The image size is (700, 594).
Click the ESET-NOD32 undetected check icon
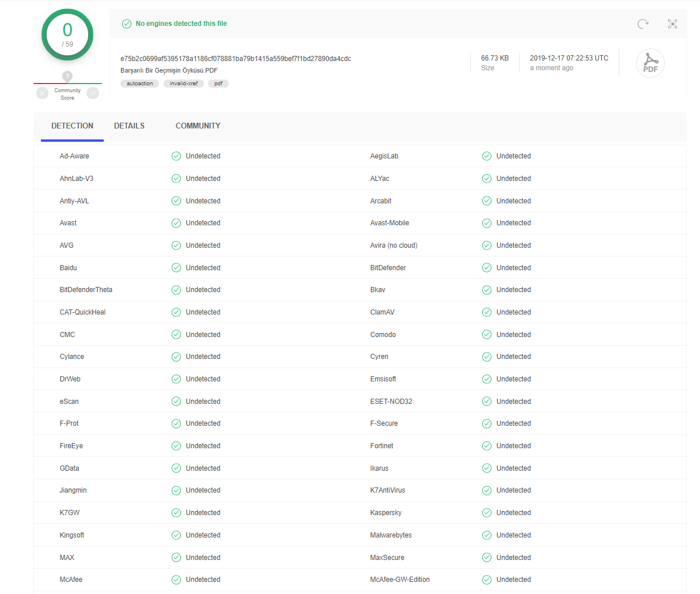[x=487, y=402]
